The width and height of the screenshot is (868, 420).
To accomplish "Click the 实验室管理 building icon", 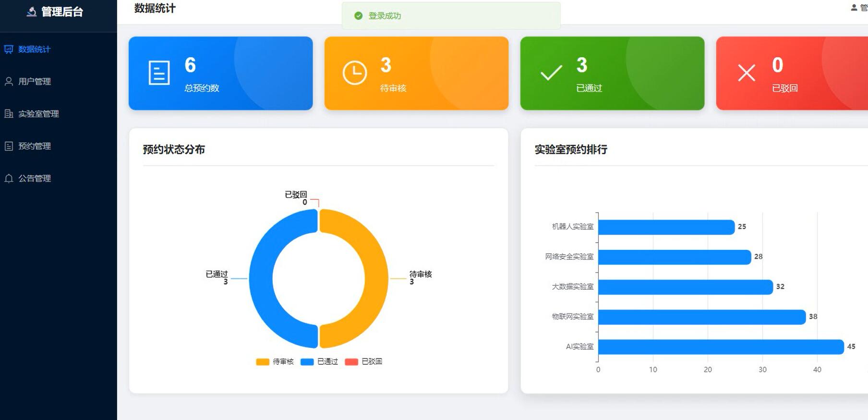I will [x=9, y=113].
